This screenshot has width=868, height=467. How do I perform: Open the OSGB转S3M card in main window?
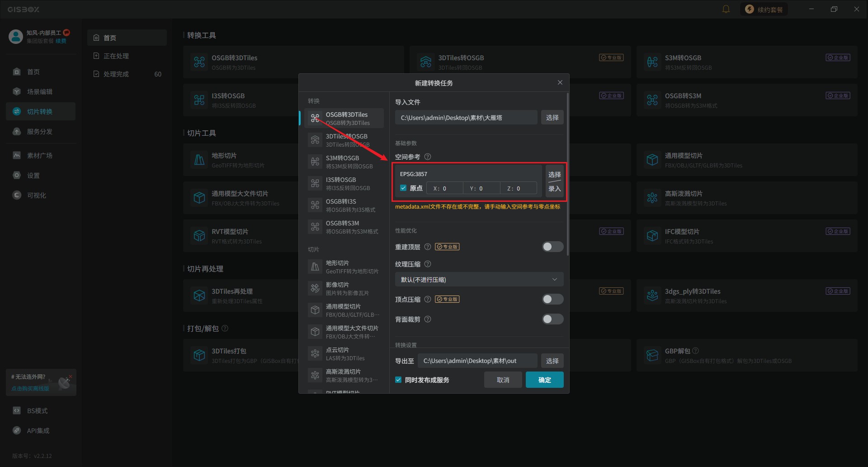coord(747,100)
